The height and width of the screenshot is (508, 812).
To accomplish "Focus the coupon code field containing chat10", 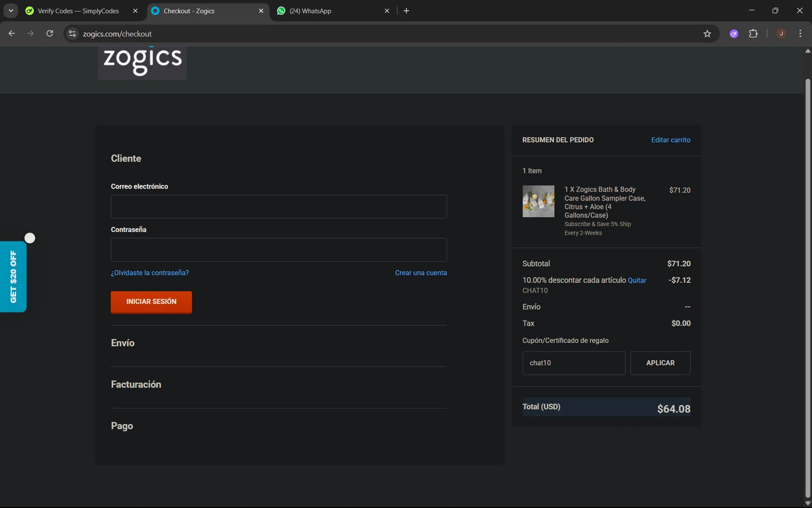I will (574, 363).
